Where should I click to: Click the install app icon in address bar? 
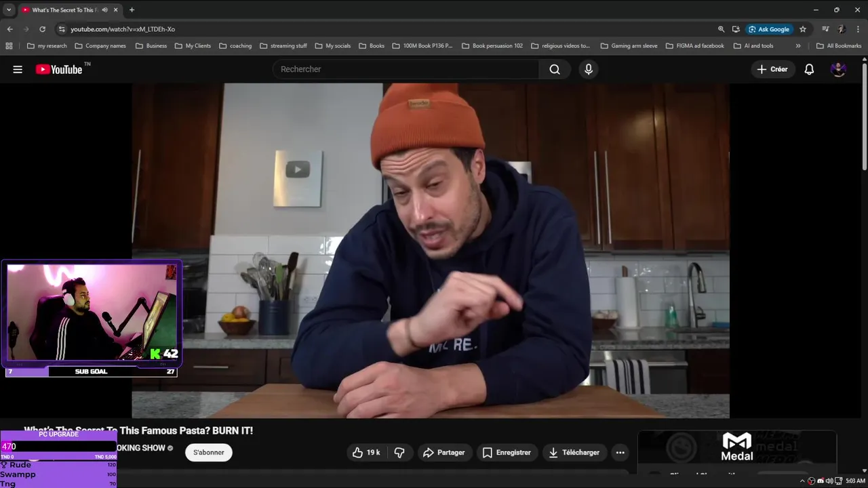[736, 29]
